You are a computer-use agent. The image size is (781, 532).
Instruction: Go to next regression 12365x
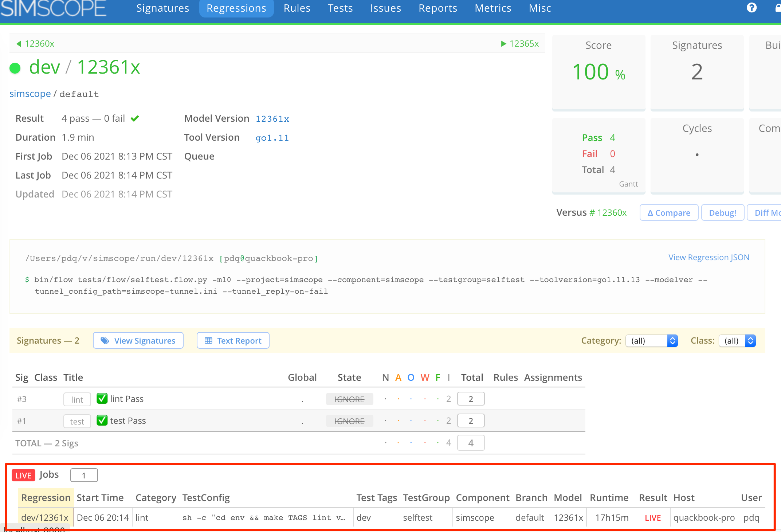point(520,44)
